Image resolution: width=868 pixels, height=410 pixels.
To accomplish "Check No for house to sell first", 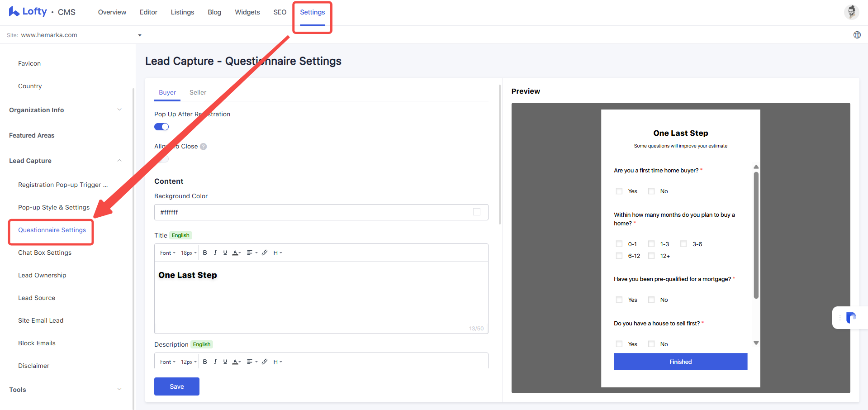I will tap(651, 344).
